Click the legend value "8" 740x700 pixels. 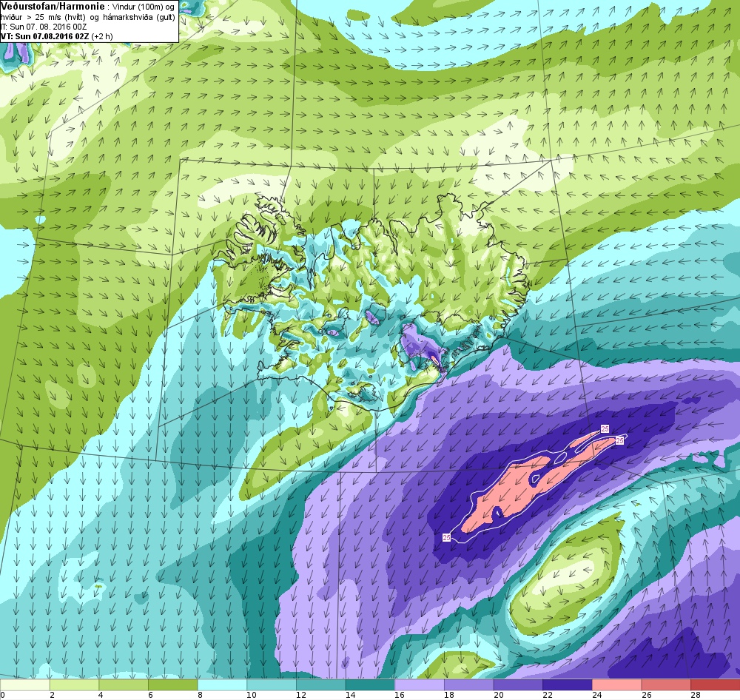point(200,695)
